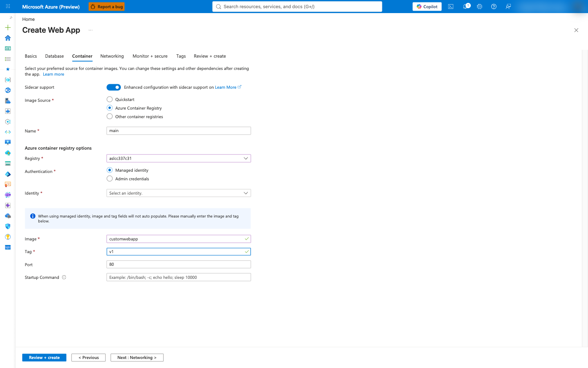Open Virtual machines monitor icon in sidebar
Viewport: 588px width, 368px height.
8,142
